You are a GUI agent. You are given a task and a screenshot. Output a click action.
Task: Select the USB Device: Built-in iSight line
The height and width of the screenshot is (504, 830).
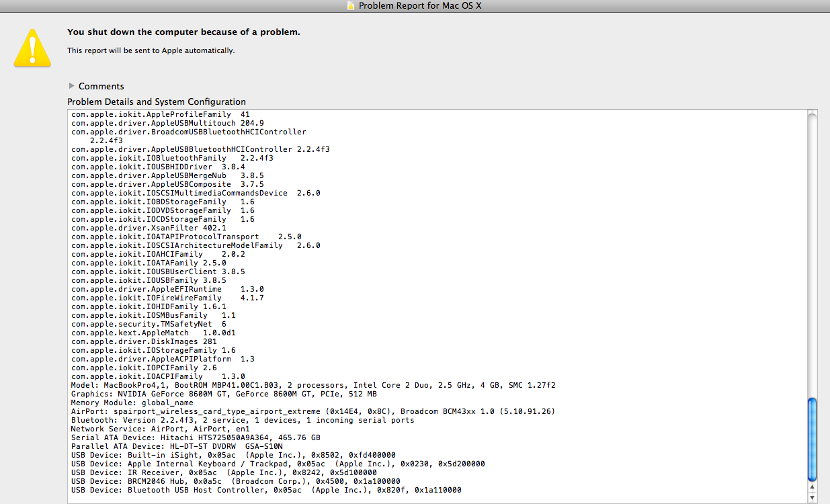(233, 455)
